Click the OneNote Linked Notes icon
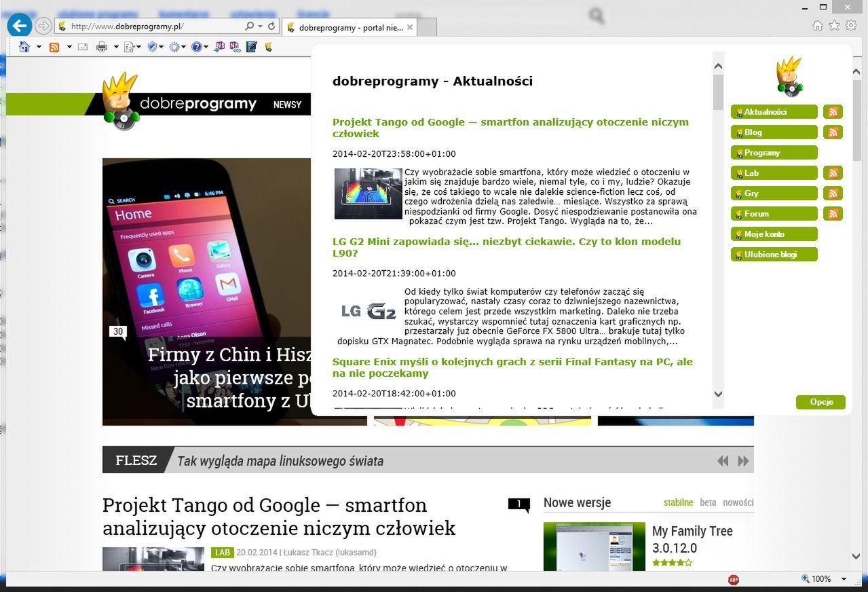Viewport: 868px width, 592px height. [x=235, y=47]
